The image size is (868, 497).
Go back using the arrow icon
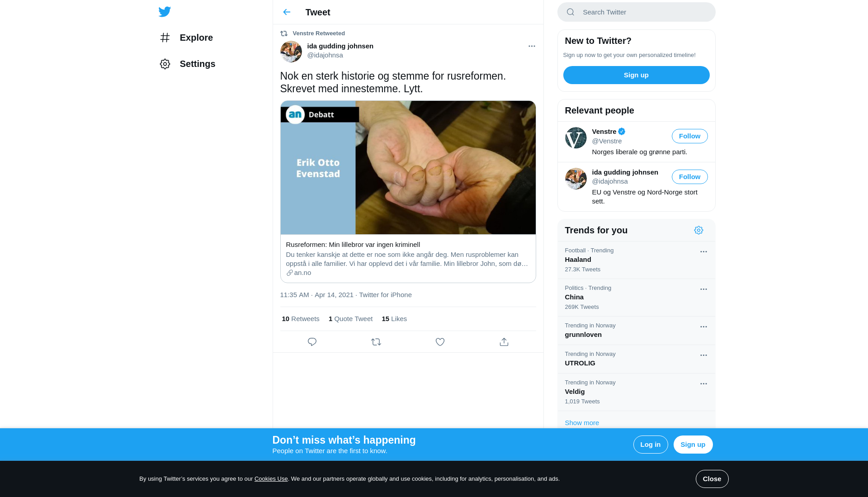click(287, 12)
